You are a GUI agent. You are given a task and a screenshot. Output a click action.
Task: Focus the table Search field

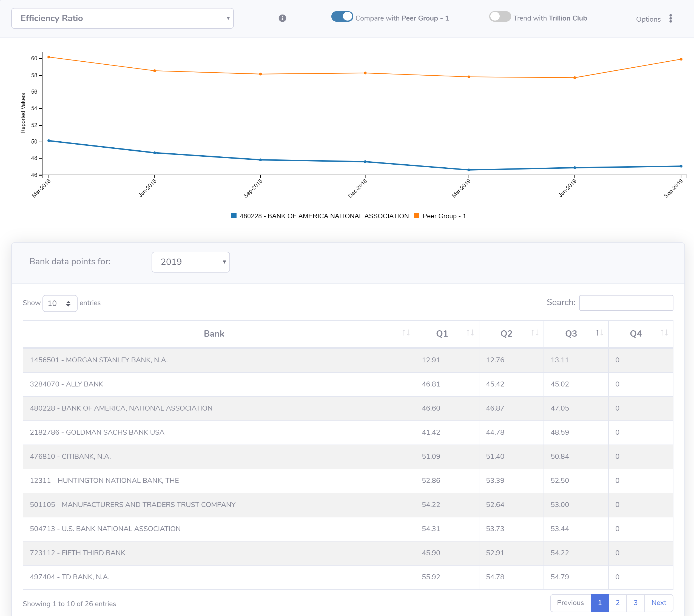(626, 303)
